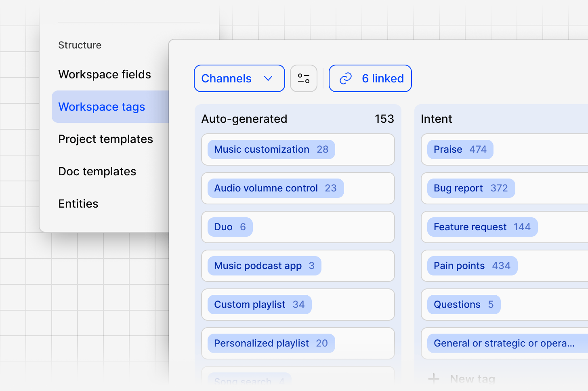Click the Auto-generated group heading
The height and width of the screenshot is (391, 588).
point(244,119)
